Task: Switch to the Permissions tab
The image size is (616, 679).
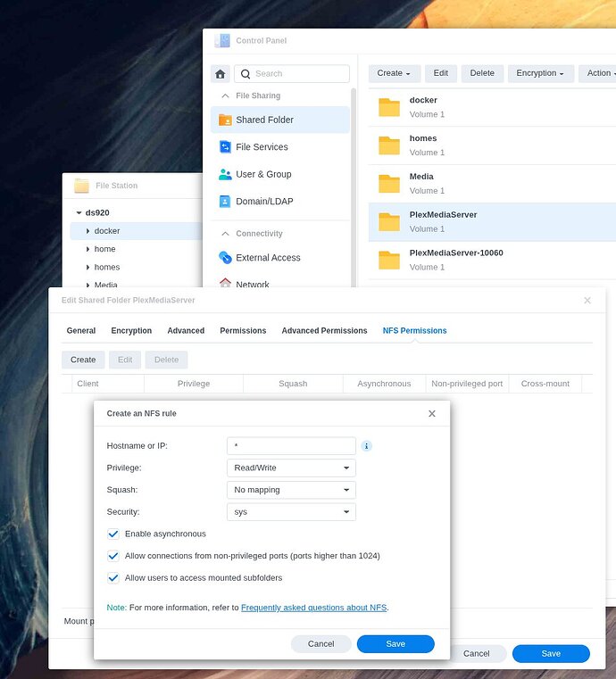Action: point(243,331)
